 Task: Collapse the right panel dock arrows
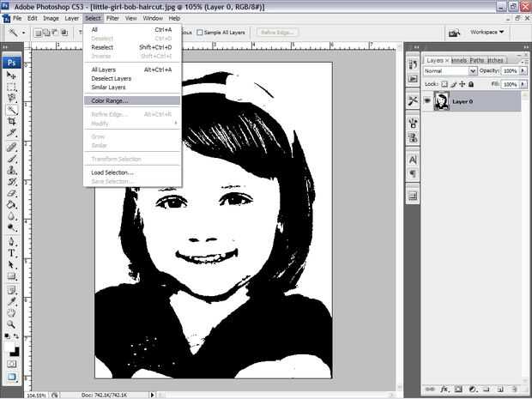526,47
